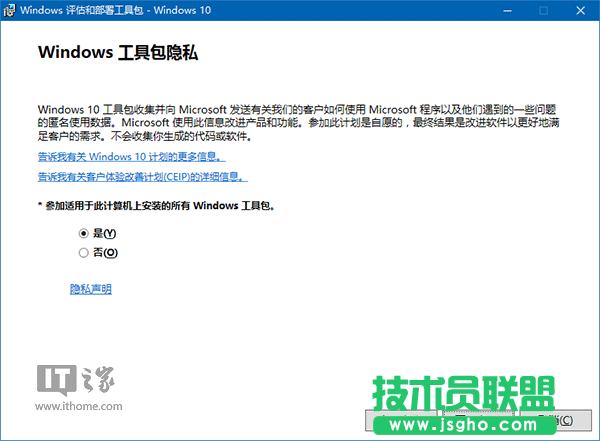Click the Windows 工具包隐私 heading
Viewport: 600px width, 441px height.
[x=118, y=52]
